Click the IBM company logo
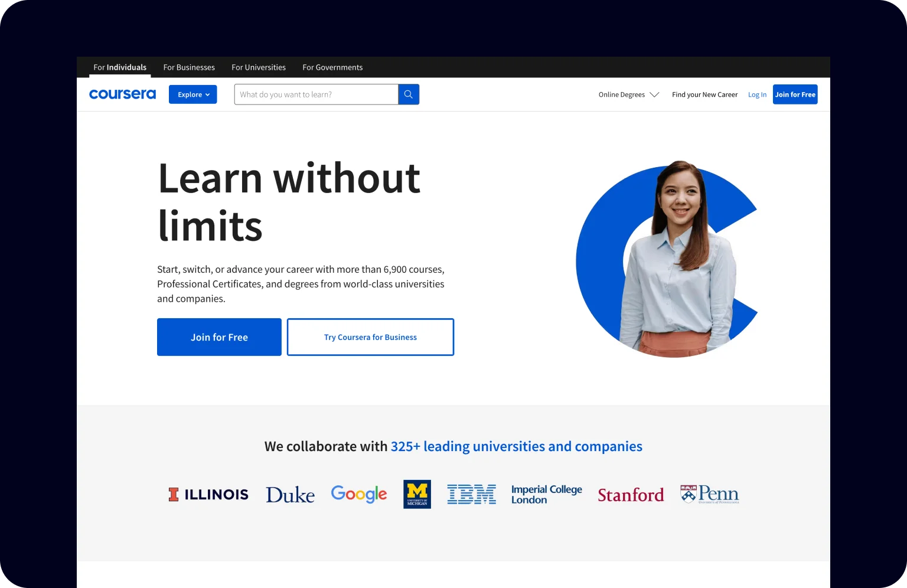 tap(472, 494)
